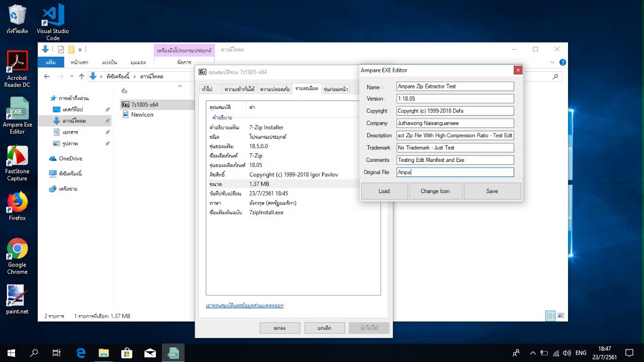Switch to Ampare EXE Editor taskbar icon

click(173, 353)
